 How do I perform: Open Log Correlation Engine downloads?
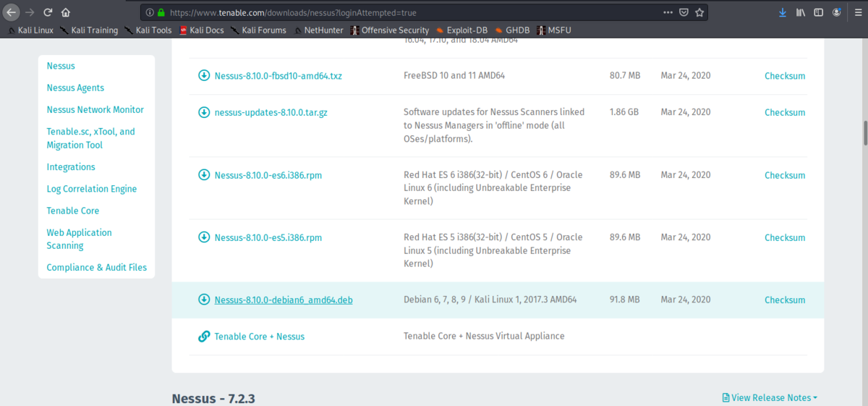92,189
